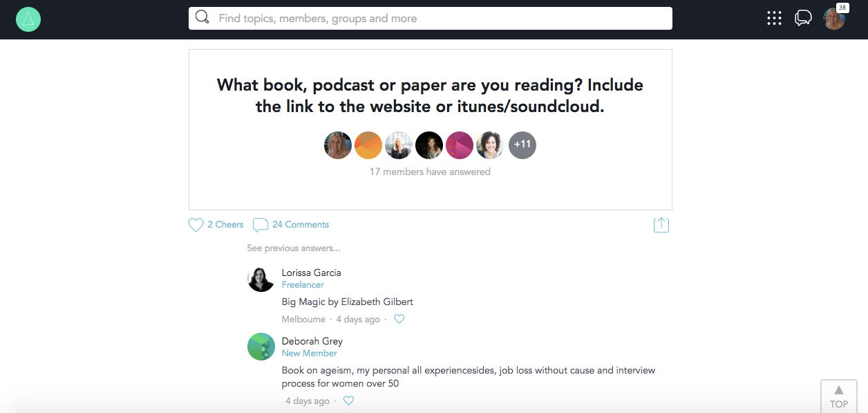Click the share upload icon
The height and width of the screenshot is (413, 868).
[661, 225]
